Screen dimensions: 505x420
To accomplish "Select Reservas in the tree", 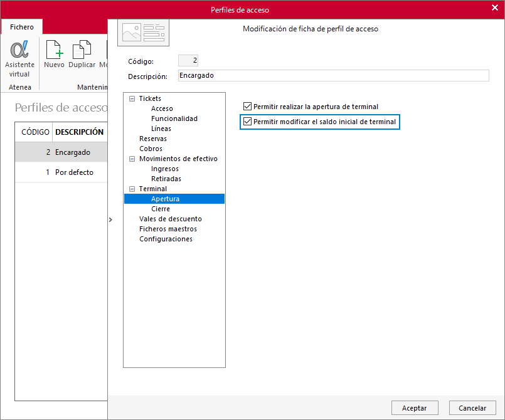I will point(153,139).
